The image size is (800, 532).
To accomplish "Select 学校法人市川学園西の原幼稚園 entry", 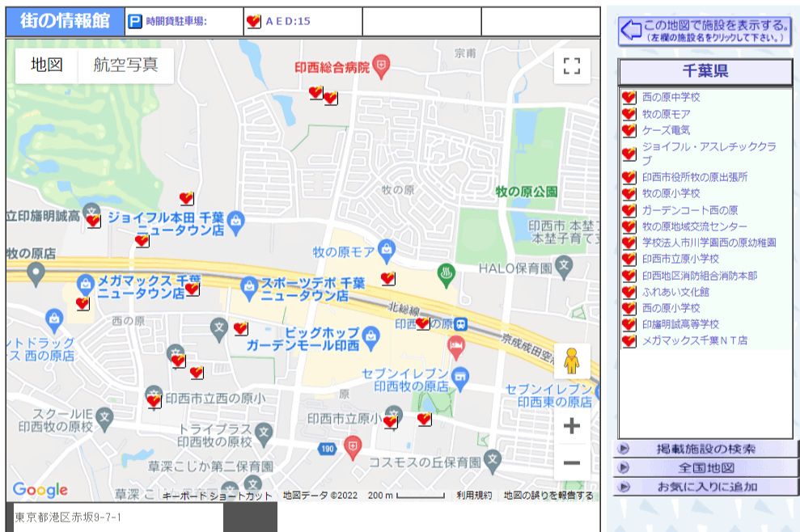I will [709, 243].
